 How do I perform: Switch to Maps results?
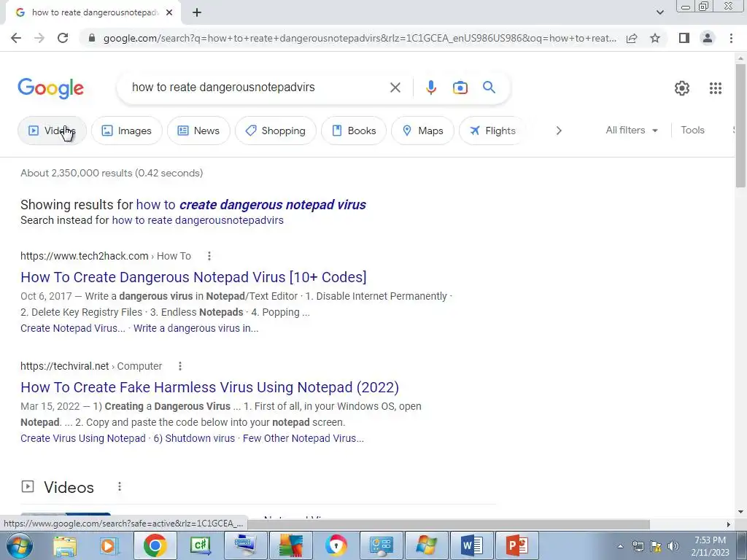pos(422,131)
